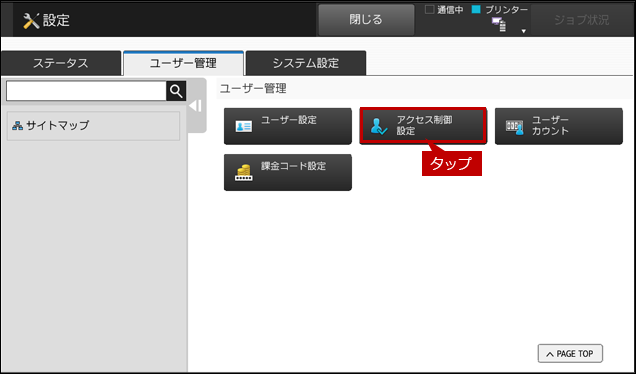Tap the アクセス制御設定 button
The height and width of the screenshot is (374, 636).
click(x=423, y=126)
